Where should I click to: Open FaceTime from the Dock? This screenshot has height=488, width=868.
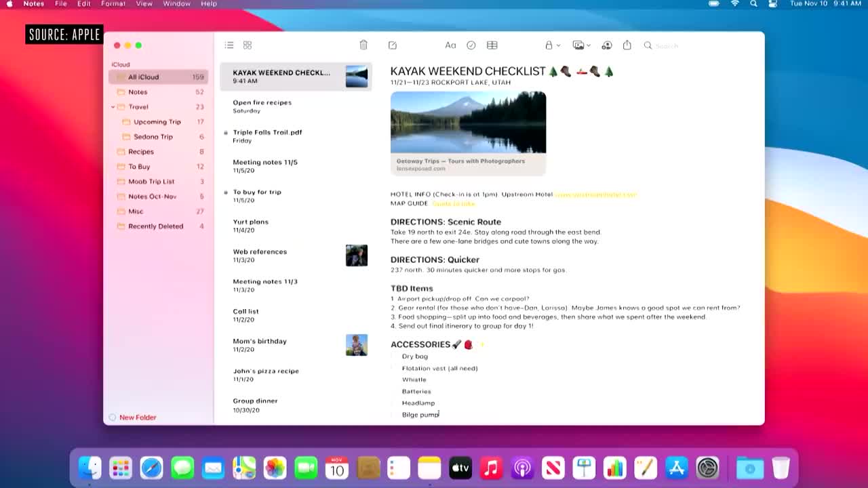coord(306,468)
